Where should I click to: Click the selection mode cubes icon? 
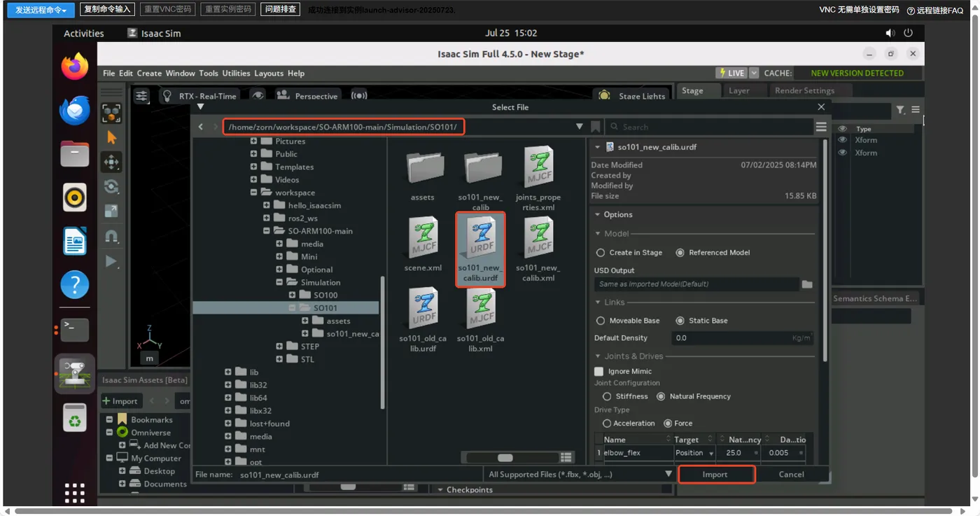(x=111, y=113)
